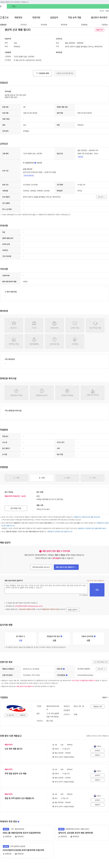109x868 pixels.
Task: Expand 지도 보기 beside 경기광주고용센터
Action: [101, 669]
